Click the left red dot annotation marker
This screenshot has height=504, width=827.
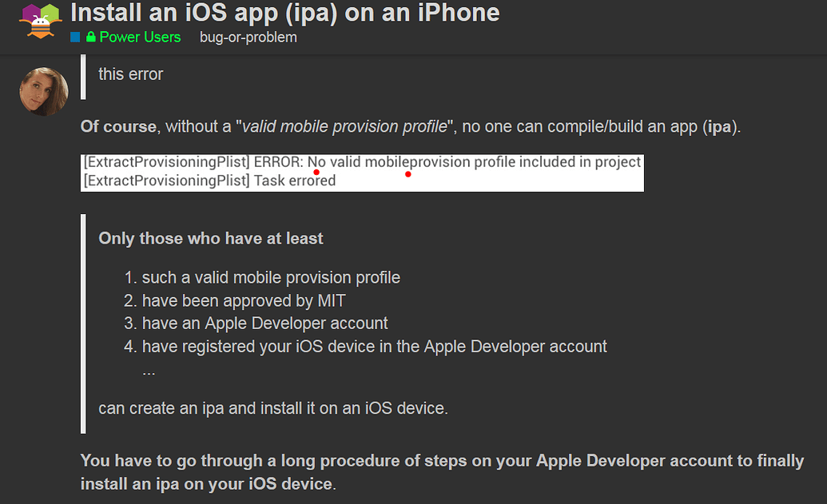point(316,171)
